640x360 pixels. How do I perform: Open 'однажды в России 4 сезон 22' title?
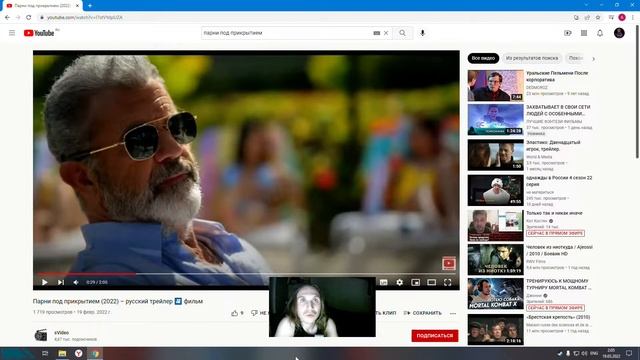click(x=559, y=181)
